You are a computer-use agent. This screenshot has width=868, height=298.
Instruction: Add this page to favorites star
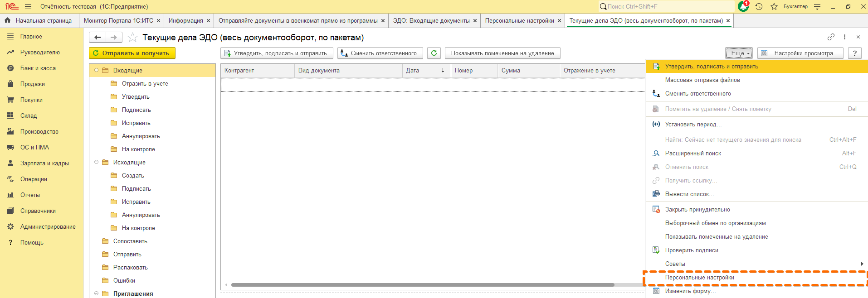[132, 37]
